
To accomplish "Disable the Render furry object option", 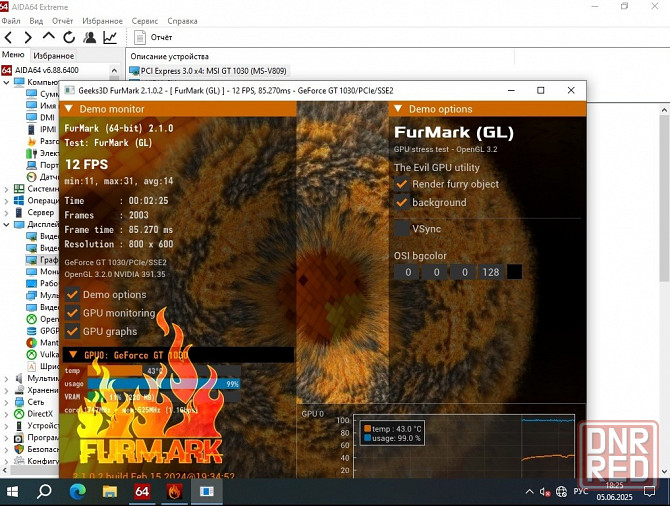I will click(x=401, y=184).
